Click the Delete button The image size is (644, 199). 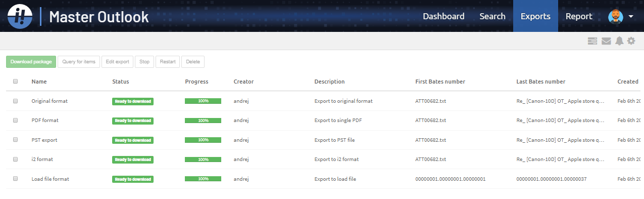pyautogui.click(x=193, y=62)
